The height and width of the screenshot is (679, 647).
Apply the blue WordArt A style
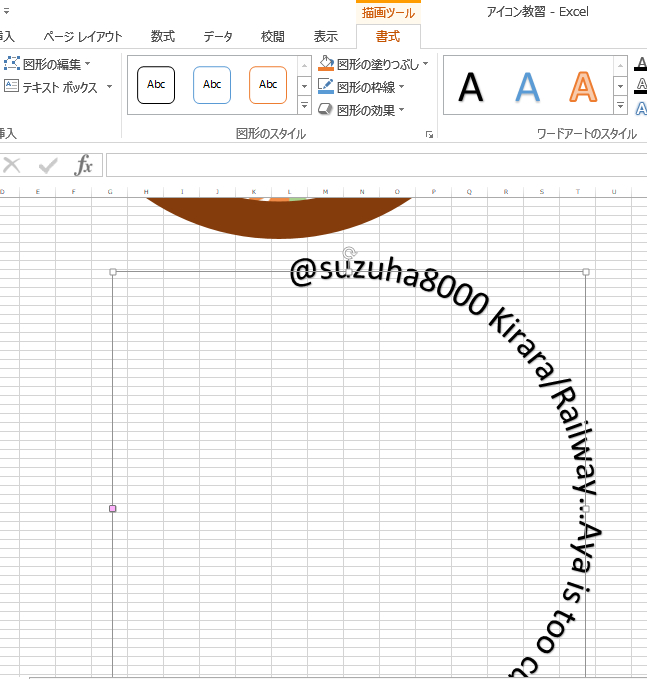click(527, 87)
